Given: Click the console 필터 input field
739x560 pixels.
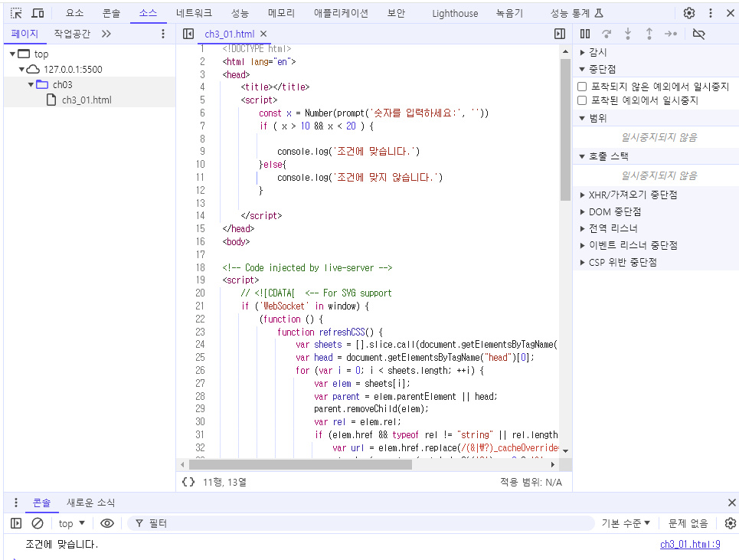Looking at the screenshot, I should pos(361,523).
